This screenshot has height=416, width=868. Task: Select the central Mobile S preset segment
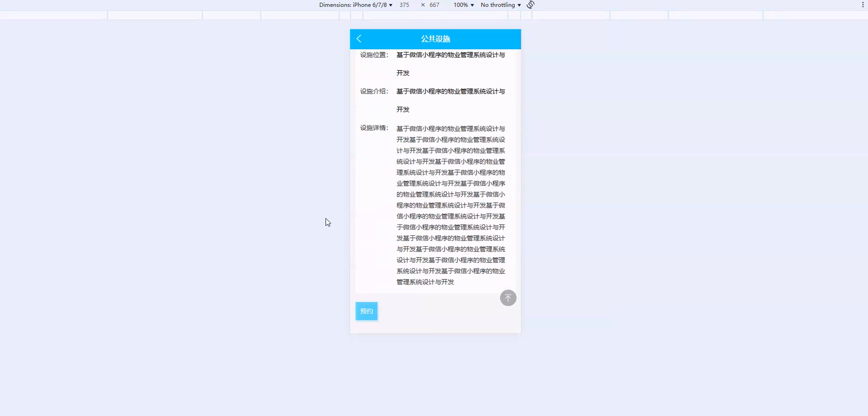[435, 15]
